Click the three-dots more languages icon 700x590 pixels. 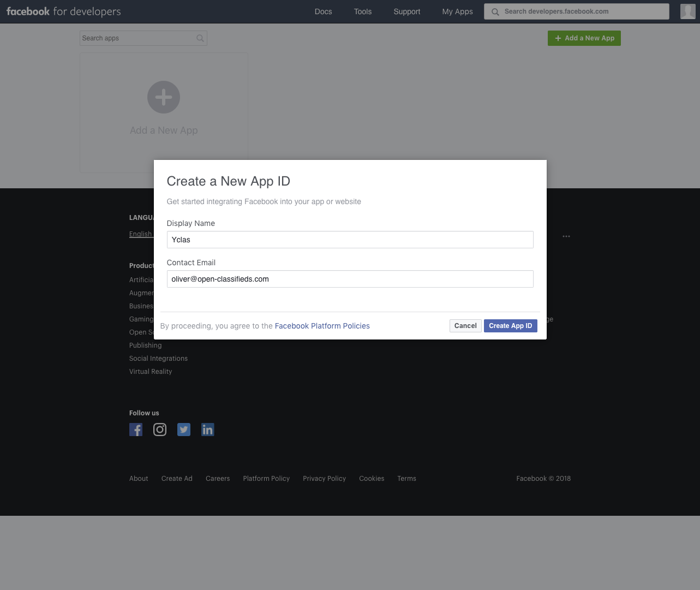click(x=566, y=236)
